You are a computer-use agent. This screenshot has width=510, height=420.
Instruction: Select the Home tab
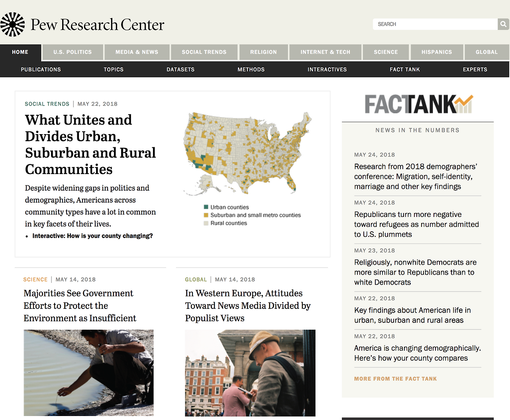click(x=20, y=52)
